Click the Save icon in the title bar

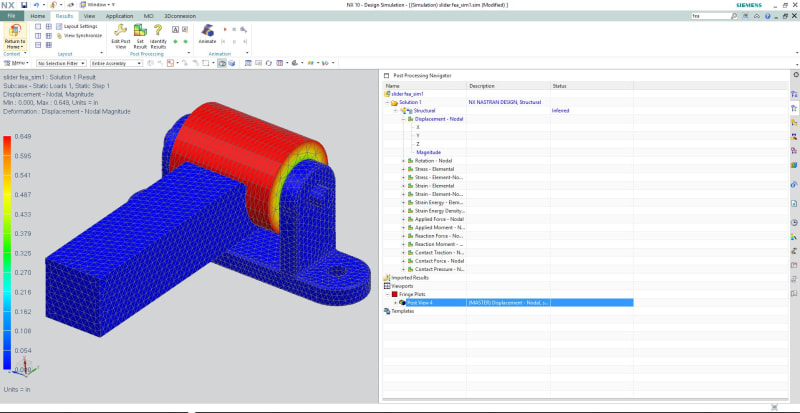[24, 4]
